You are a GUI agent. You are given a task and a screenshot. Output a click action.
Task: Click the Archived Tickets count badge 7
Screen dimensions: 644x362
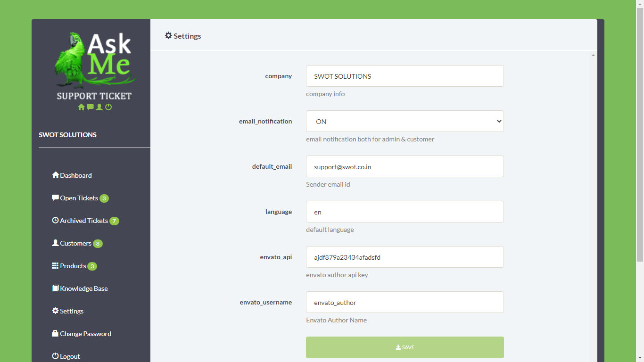(x=114, y=221)
